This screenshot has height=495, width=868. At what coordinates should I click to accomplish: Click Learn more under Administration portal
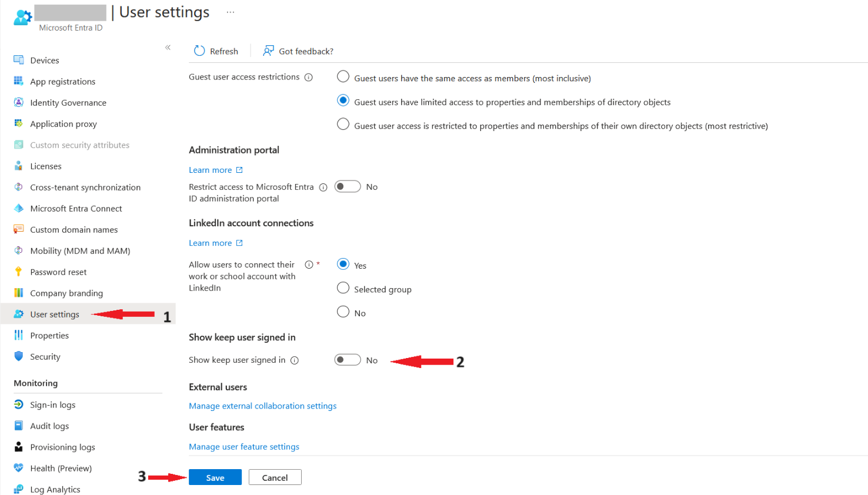pyautogui.click(x=211, y=170)
